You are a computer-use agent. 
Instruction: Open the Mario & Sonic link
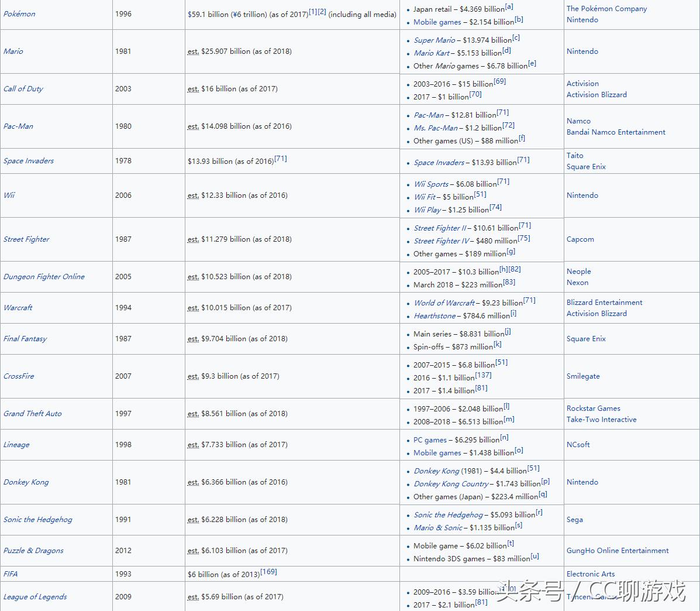438,528
